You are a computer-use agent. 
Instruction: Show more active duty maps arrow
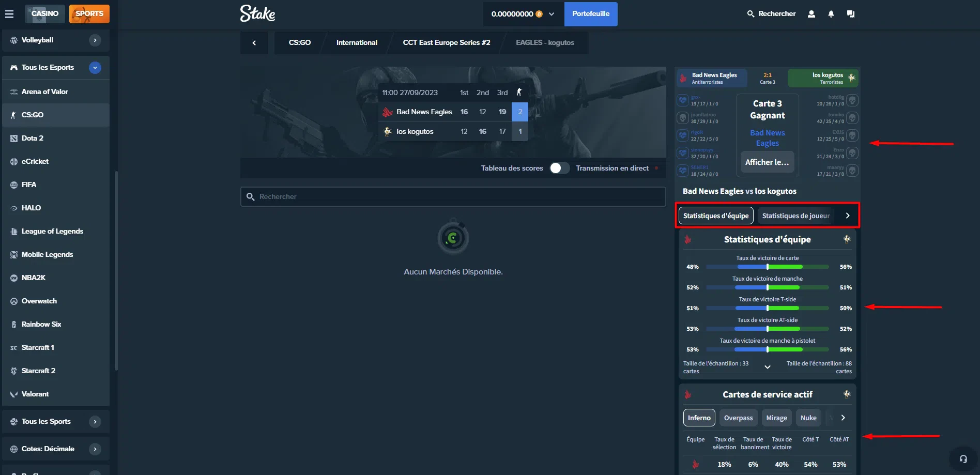tap(843, 418)
